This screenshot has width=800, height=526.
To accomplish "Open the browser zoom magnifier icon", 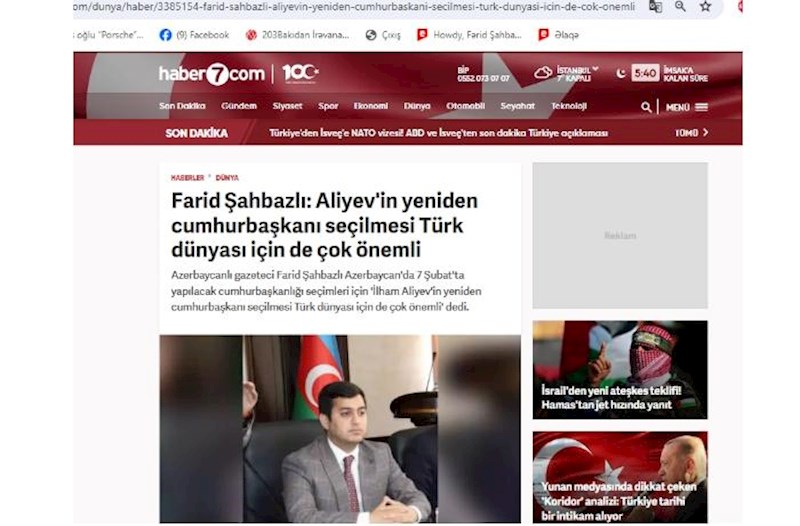I will coord(680,7).
